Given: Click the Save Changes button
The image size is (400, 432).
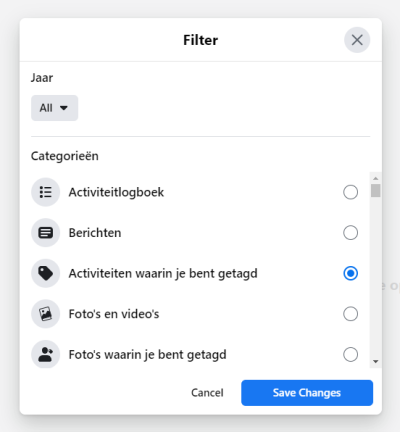Looking at the screenshot, I should [x=307, y=393].
